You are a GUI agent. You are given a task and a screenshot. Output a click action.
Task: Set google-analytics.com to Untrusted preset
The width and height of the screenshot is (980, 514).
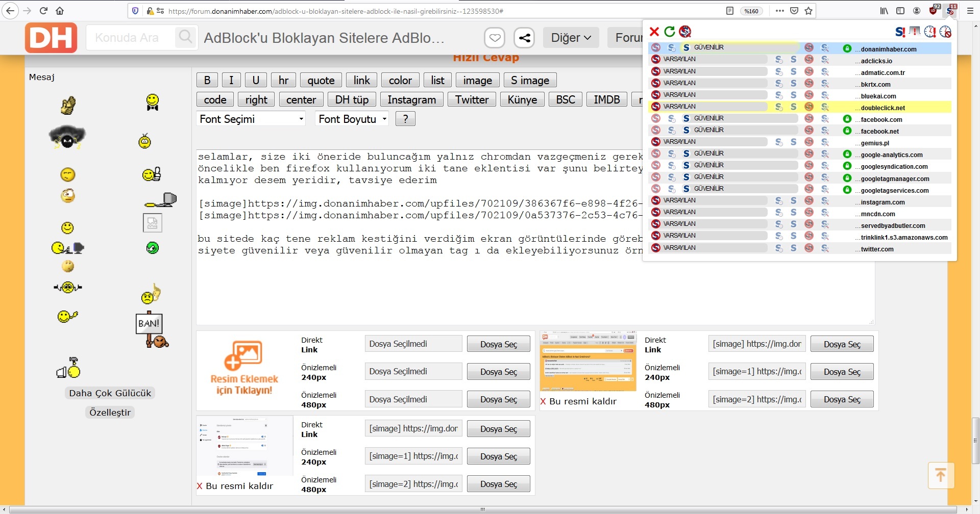point(809,153)
